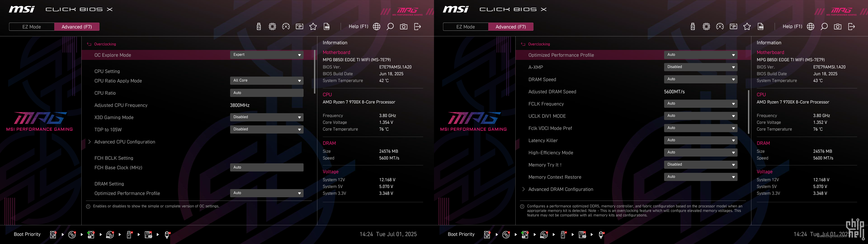Click exit arrow icon in right window
Screen dimensions: 868x244
(851, 27)
